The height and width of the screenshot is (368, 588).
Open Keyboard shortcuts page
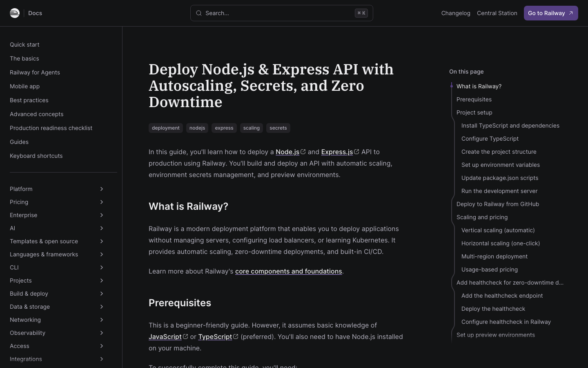click(x=36, y=156)
